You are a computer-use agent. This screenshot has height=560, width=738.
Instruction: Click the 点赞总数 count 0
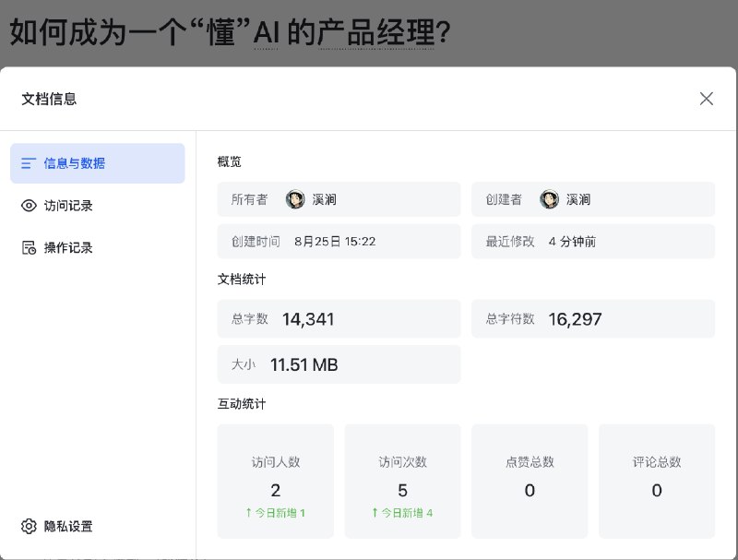(x=530, y=491)
